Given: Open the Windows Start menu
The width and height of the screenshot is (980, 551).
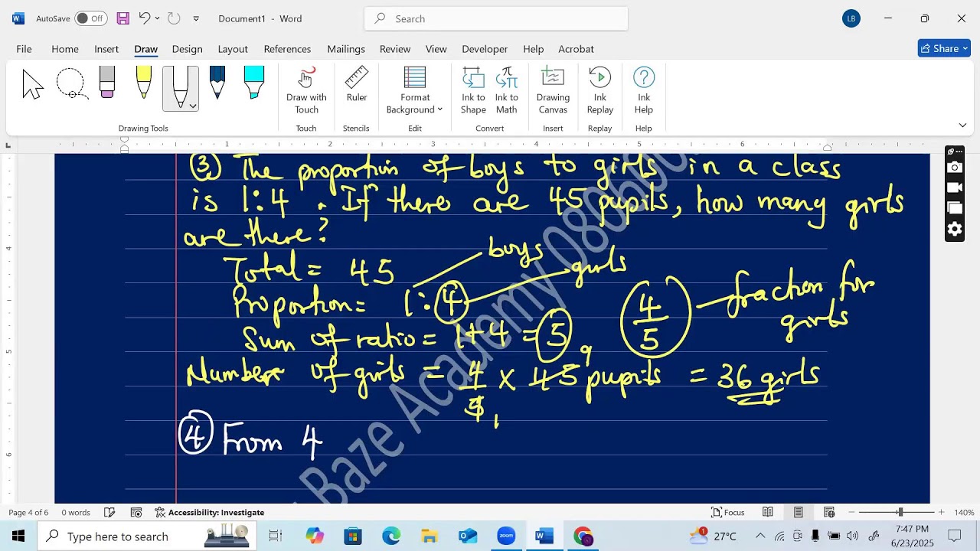Looking at the screenshot, I should point(18,536).
